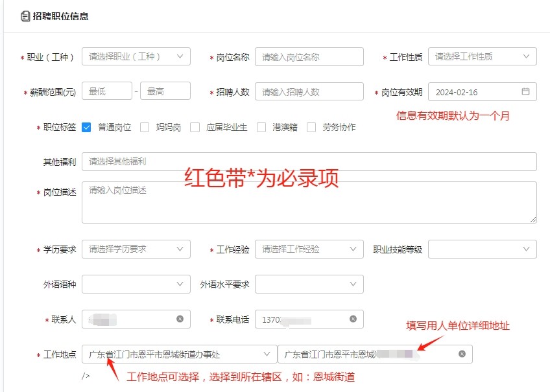
Task: Clear the 联系人 field with its X icon
Action: pos(180,319)
